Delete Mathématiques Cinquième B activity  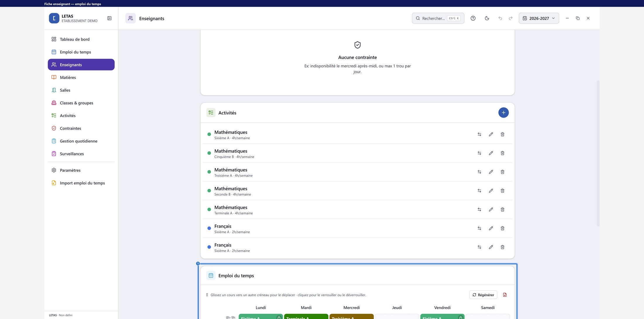(502, 153)
